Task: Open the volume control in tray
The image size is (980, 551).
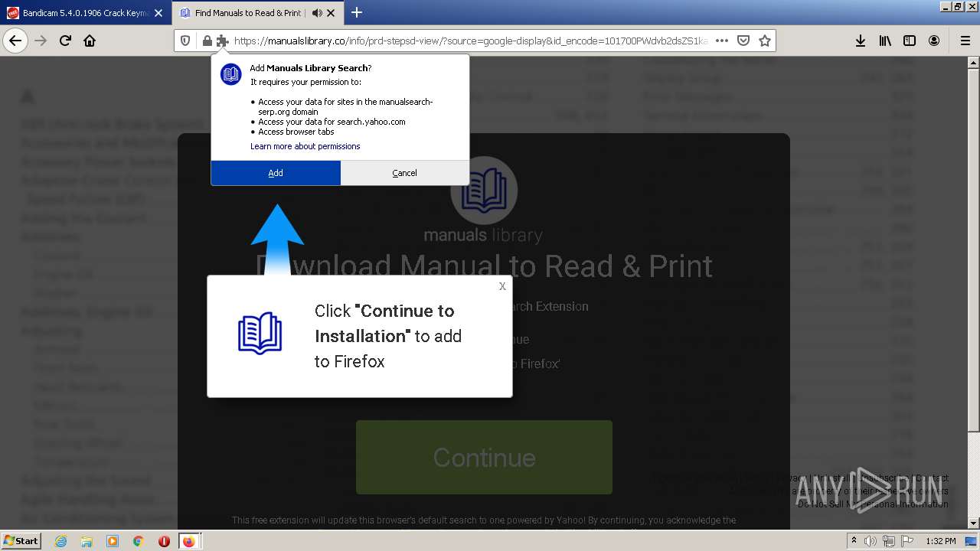Action: [x=871, y=541]
